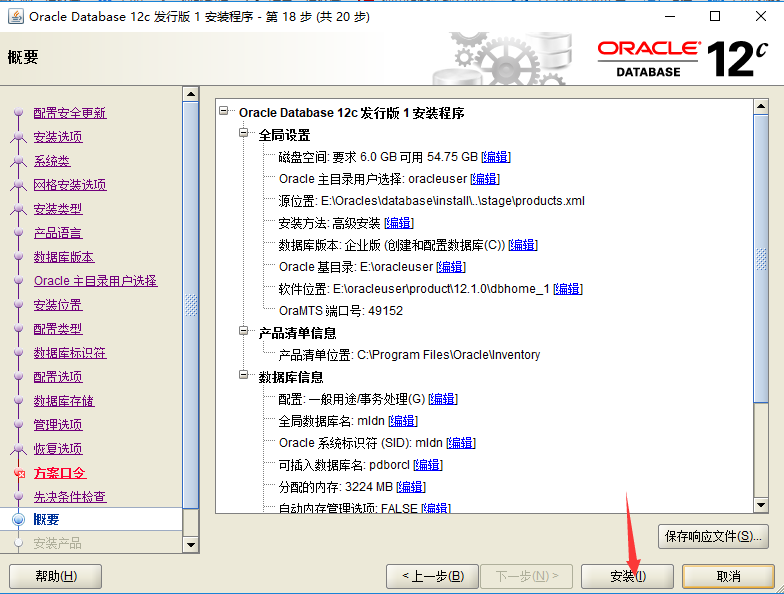Go to the 安装选项 step
The height and width of the screenshot is (594, 784).
[x=58, y=137]
